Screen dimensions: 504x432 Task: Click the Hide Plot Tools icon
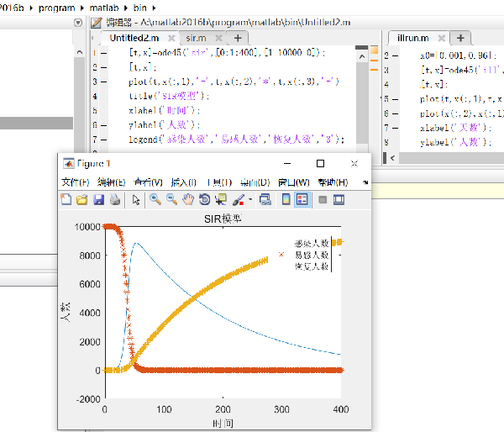[x=323, y=200]
